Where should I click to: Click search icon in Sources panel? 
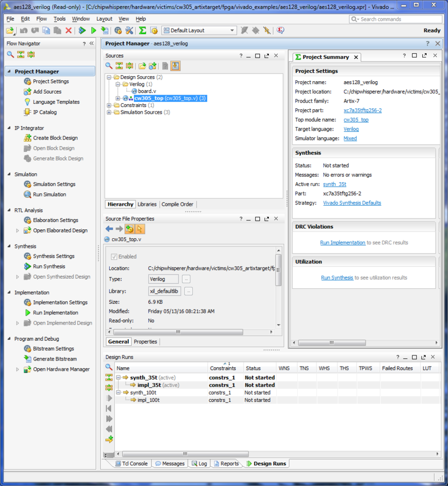(109, 66)
